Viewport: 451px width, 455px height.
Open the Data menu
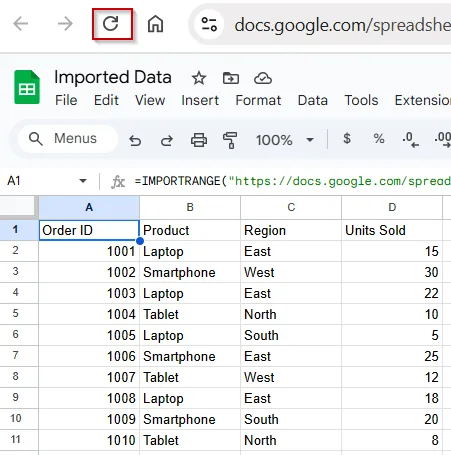tap(313, 100)
